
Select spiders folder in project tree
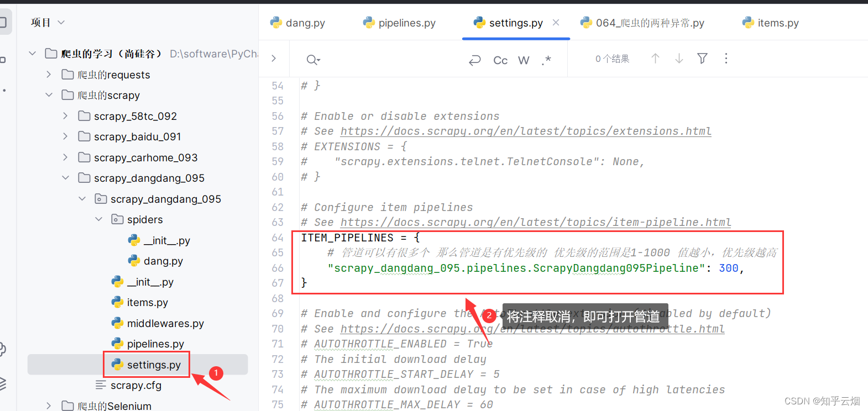pos(145,219)
